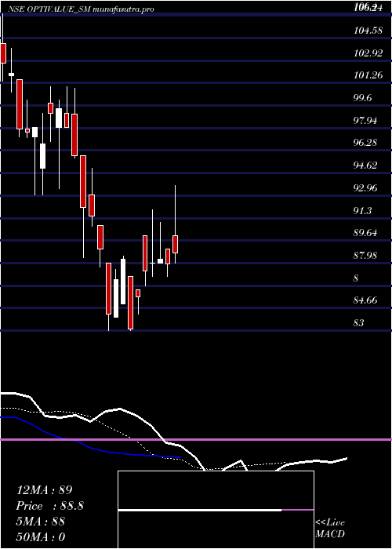Select the 87.98 price axis label

pos(365,255)
